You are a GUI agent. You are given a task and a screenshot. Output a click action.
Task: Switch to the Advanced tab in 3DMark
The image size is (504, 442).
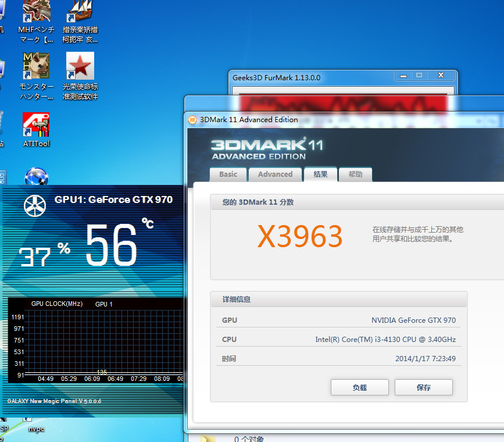point(275,174)
